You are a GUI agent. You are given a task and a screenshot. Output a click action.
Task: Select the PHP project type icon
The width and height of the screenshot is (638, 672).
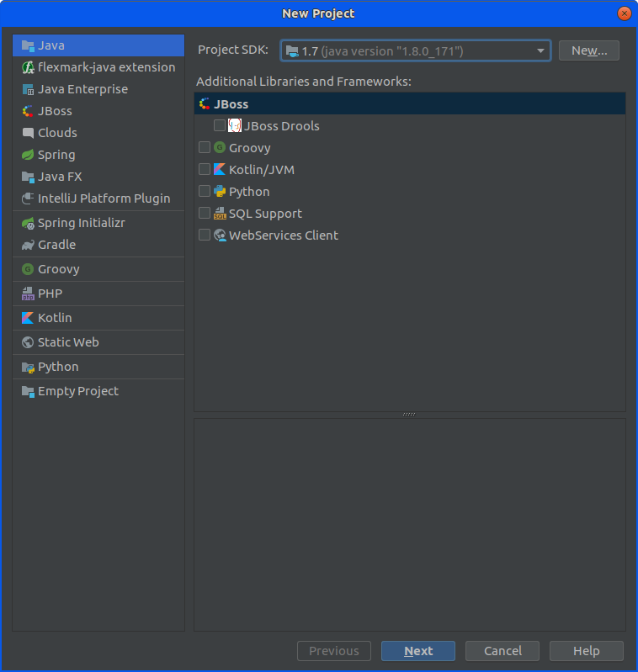[x=28, y=294]
